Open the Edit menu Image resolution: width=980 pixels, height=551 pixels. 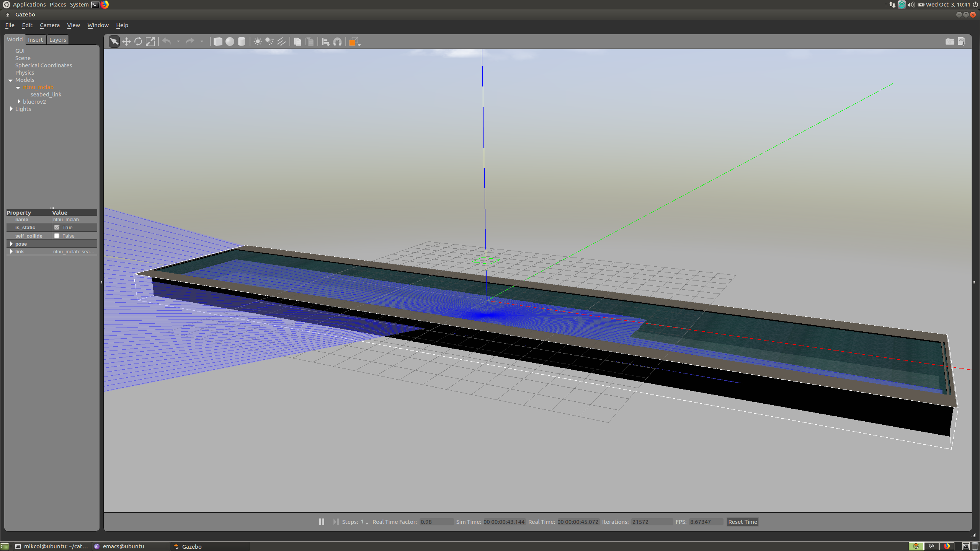click(27, 25)
